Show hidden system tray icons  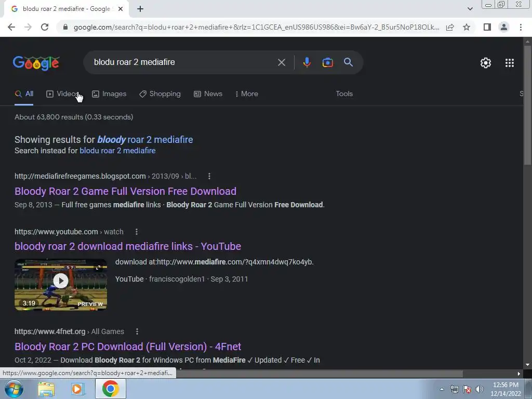(442, 389)
